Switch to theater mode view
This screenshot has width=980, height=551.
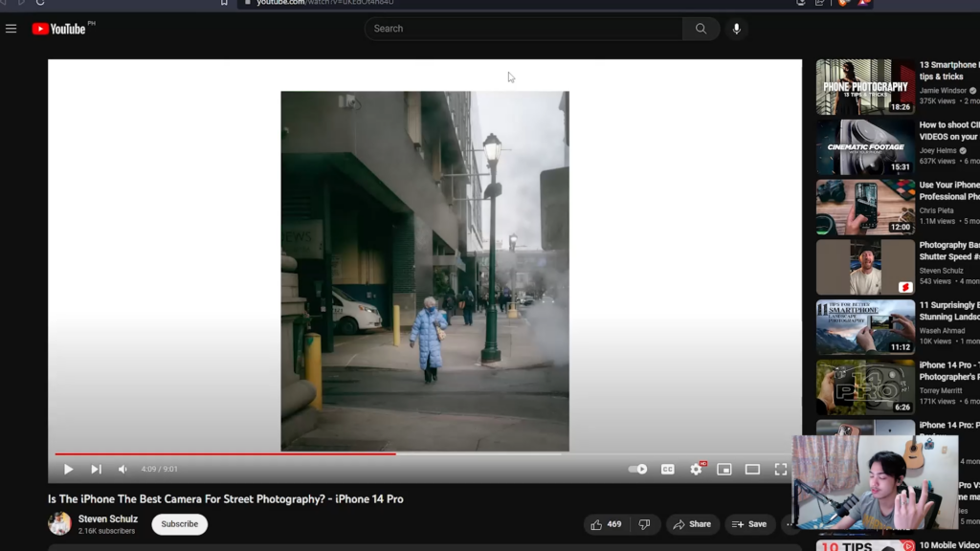[x=752, y=469]
